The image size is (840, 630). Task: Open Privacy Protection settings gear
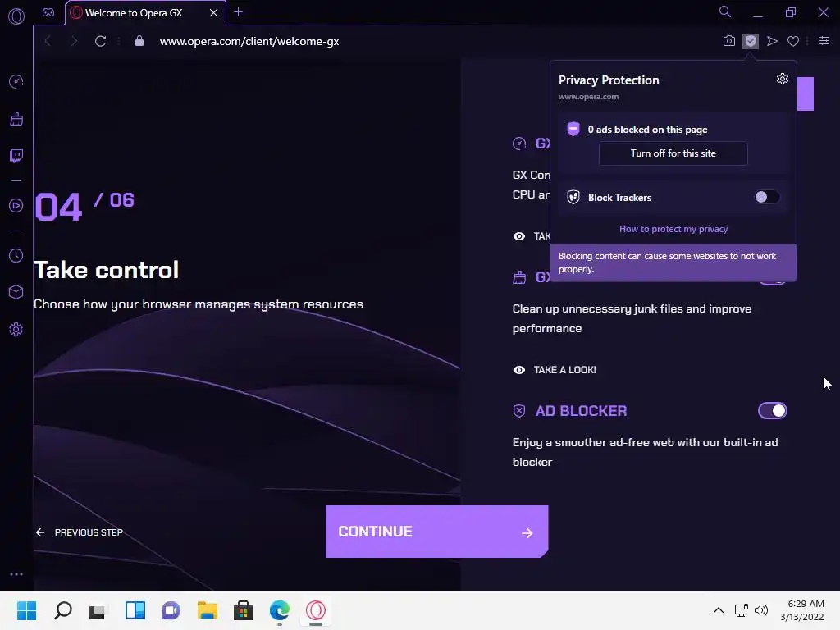(783, 79)
